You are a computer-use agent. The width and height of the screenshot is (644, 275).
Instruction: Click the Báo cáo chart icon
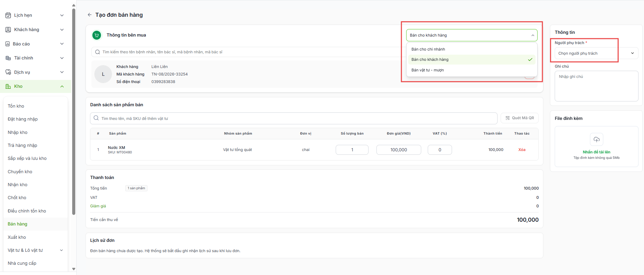[8, 44]
